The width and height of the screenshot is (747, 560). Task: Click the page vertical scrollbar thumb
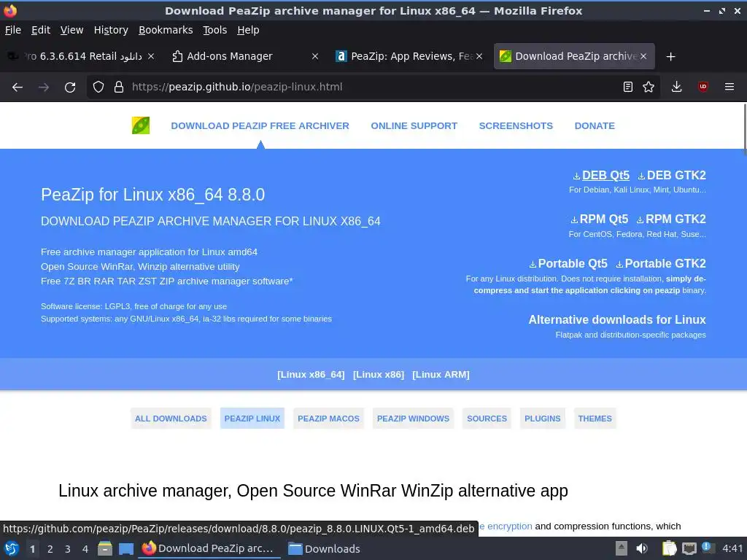745,128
